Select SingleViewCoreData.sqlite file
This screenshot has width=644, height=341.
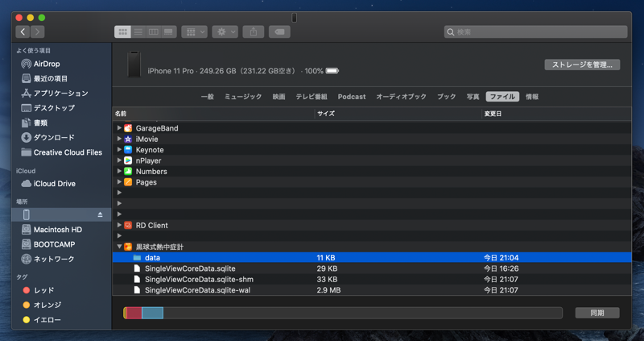372,268
